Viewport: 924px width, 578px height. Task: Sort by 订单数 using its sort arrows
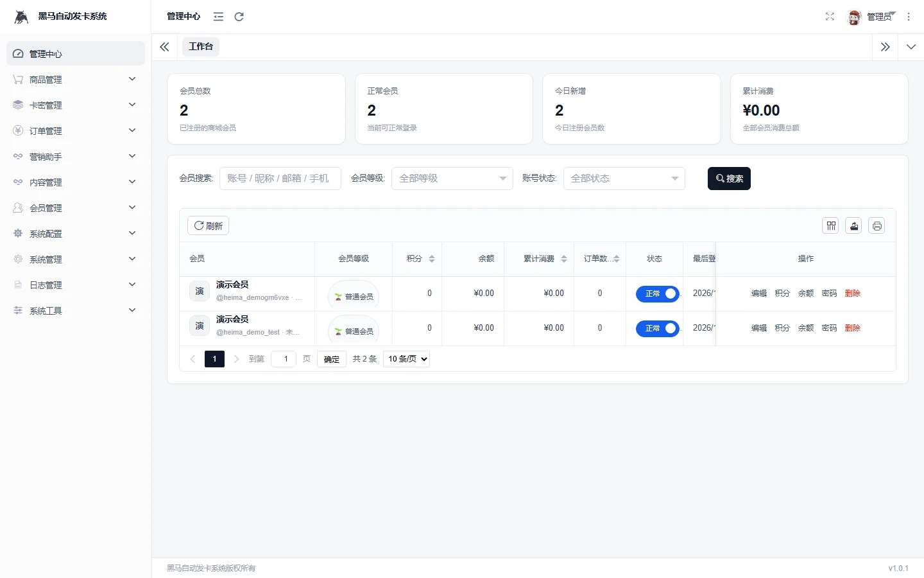617,259
